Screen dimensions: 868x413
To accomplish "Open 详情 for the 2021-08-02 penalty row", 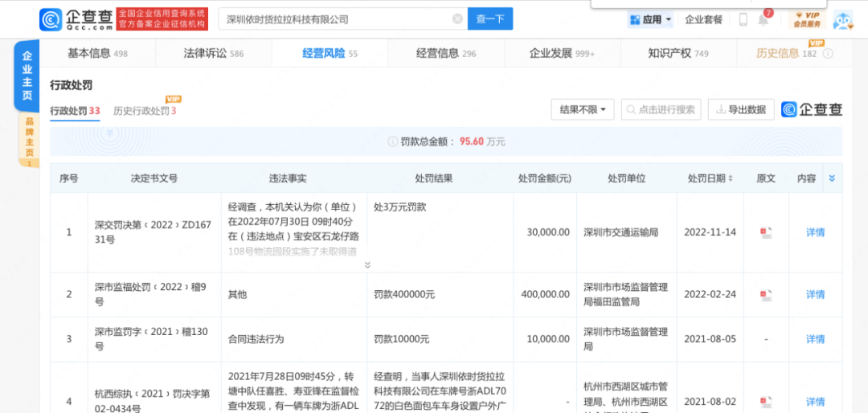I will coord(815,402).
